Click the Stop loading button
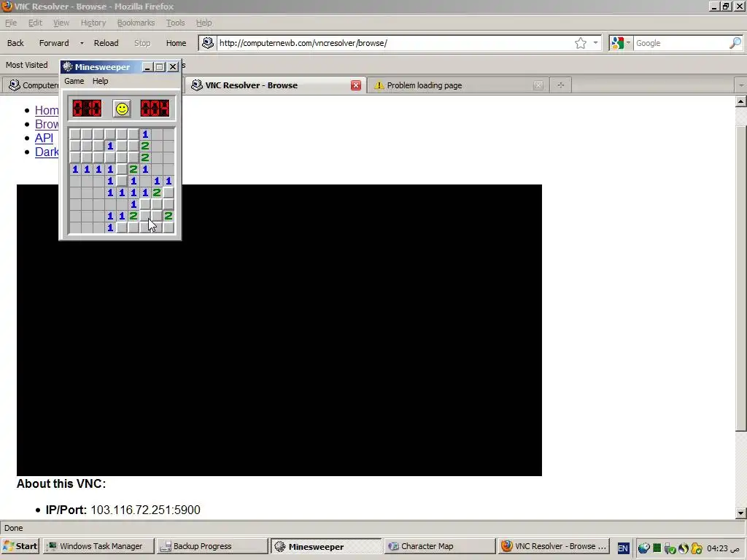 click(x=142, y=43)
